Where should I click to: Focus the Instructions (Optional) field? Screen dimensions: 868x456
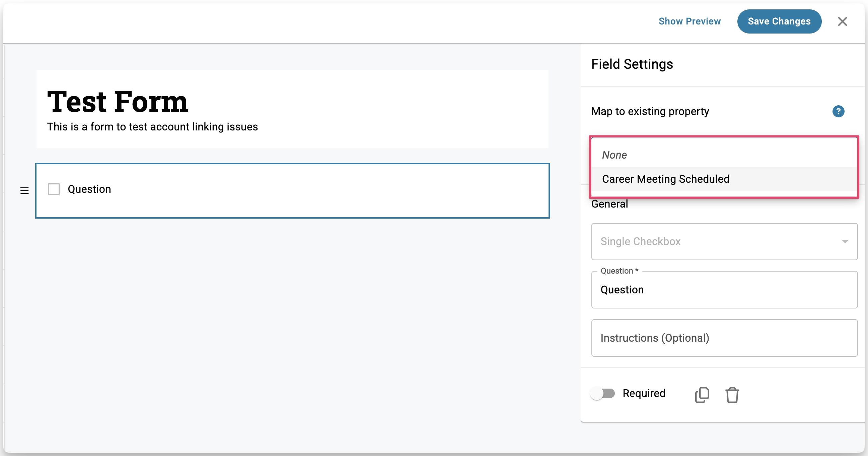point(724,338)
